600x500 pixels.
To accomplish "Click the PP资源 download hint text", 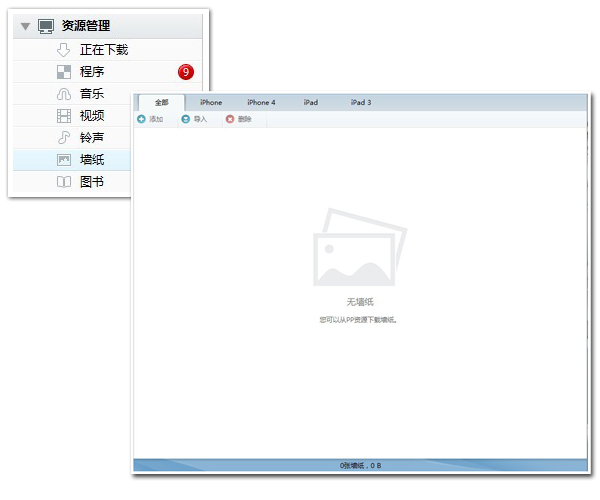I will [358, 320].
